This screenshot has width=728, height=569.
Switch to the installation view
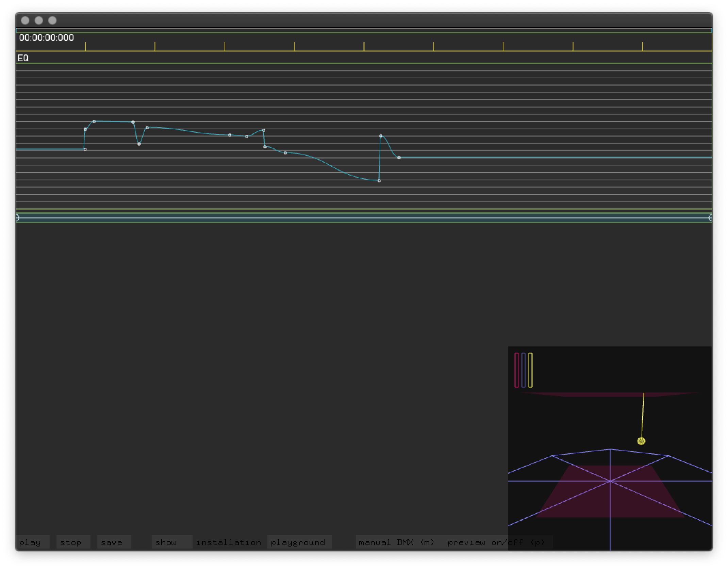pos(229,542)
